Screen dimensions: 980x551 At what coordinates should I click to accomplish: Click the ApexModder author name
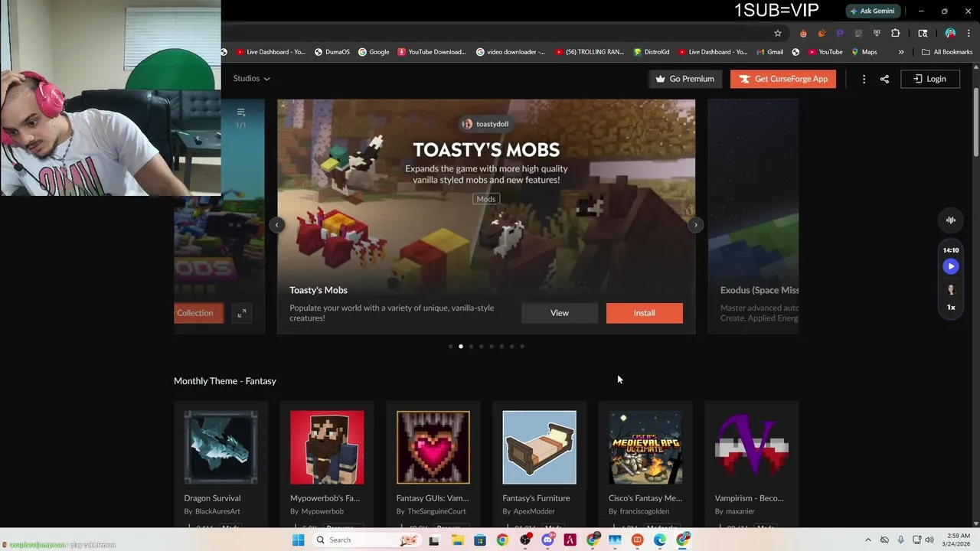534,511
